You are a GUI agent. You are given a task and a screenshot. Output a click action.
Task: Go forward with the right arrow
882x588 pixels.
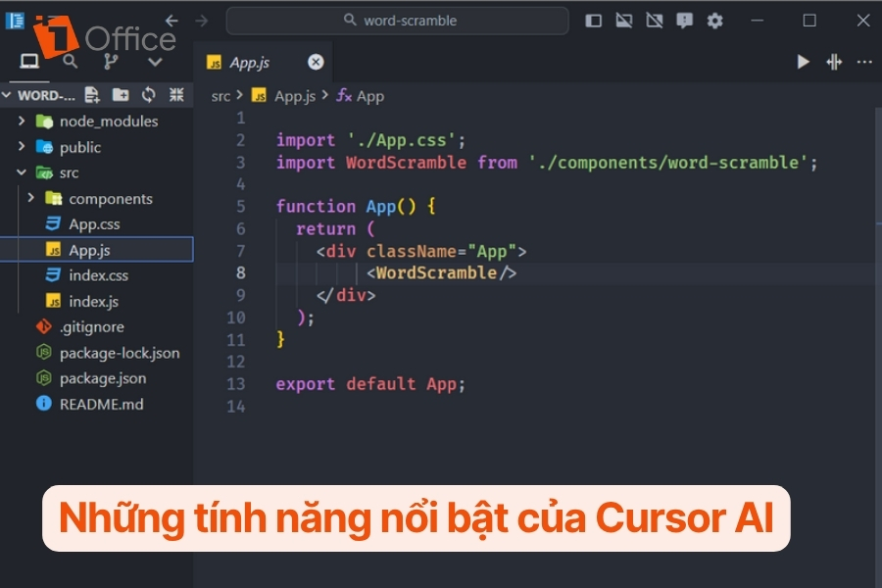click(x=201, y=21)
